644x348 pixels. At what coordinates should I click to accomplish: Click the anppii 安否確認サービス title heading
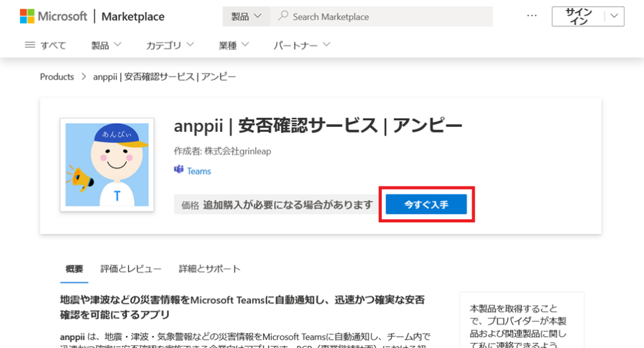pyautogui.click(x=318, y=125)
